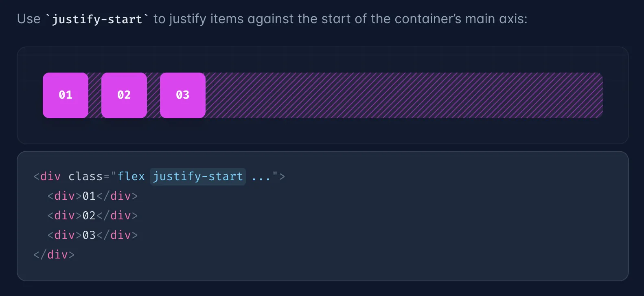Click the class attribute name in the code
Screen dimensions: 644x296
(85, 177)
